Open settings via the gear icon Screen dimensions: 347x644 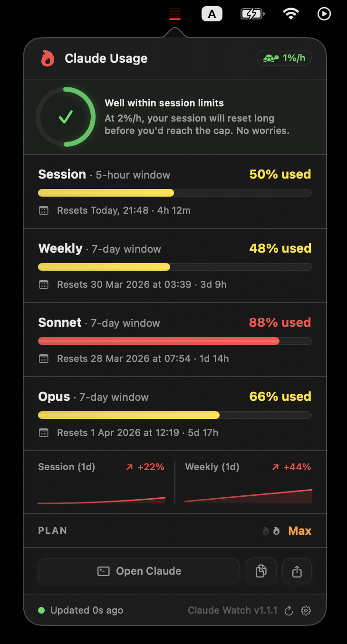pos(306,611)
